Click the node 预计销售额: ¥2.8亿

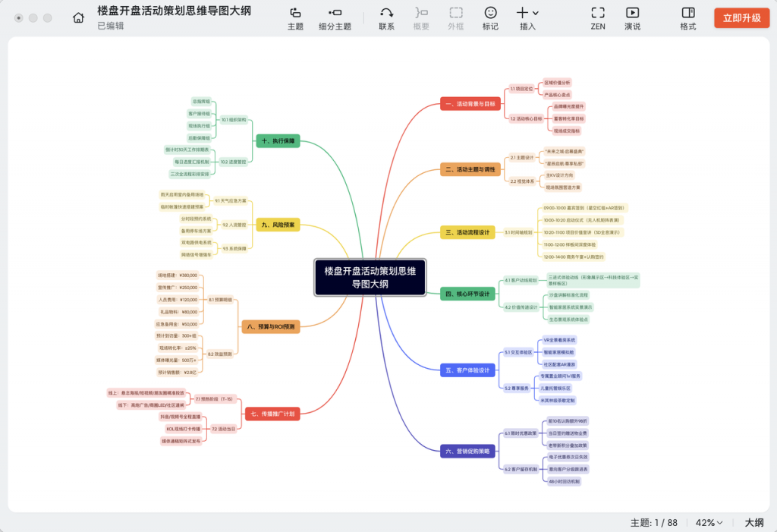[177, 373]
